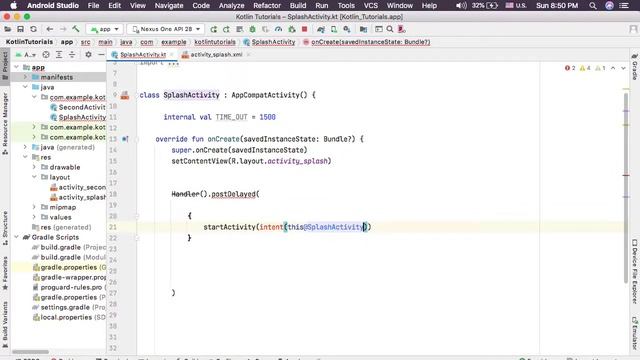
Task: Start debugging with the green bug icon
Action: (253, 29)
